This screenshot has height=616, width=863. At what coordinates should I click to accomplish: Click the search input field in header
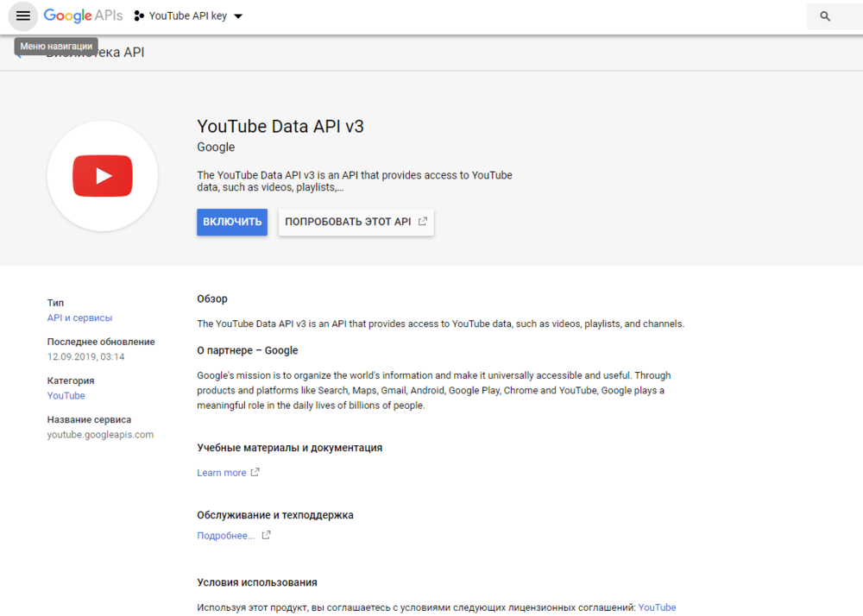click(x=846, y=16)
